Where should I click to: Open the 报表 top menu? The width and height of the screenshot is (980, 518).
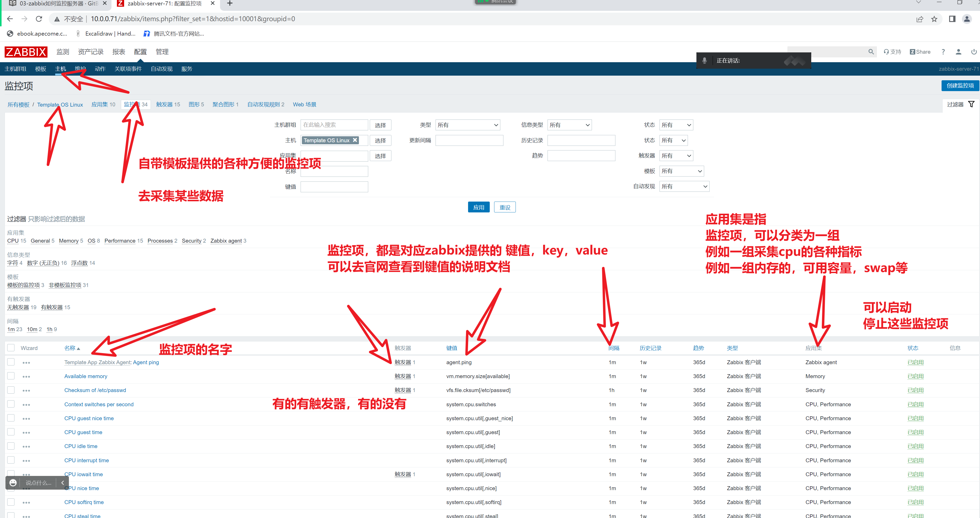click(119, 52)
